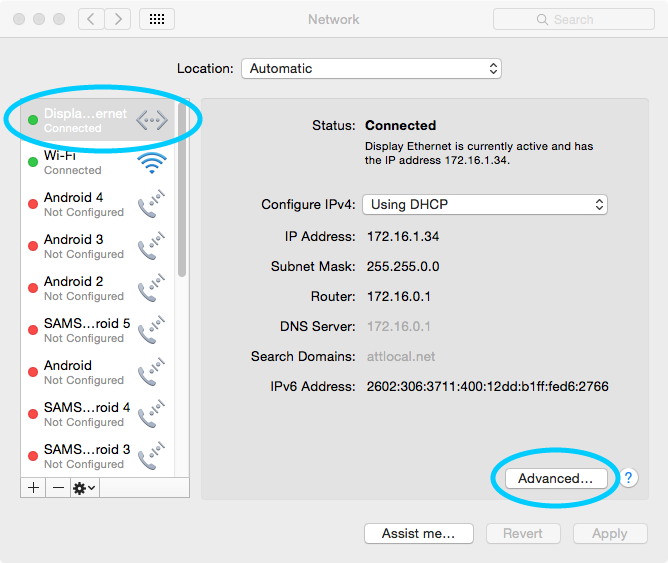Click the SAMS…roid 3 phone icon
Screen dimensions: 668x563
151,456
